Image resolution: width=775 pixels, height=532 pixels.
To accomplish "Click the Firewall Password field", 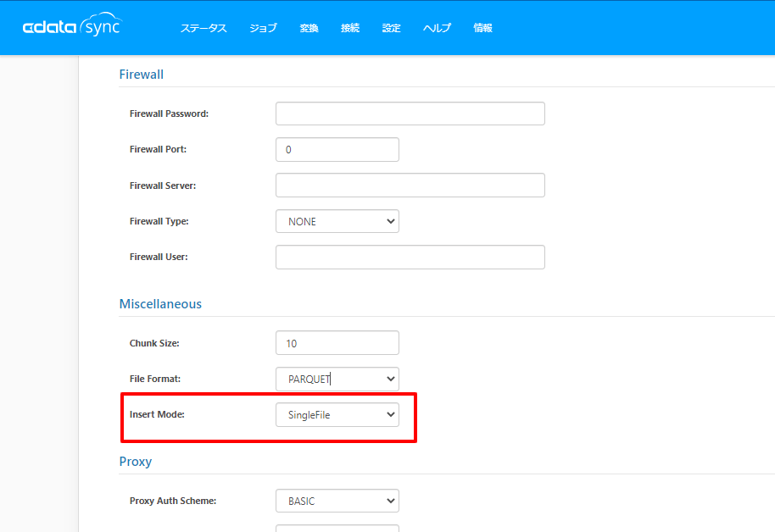I will click(x=410, y=114).
